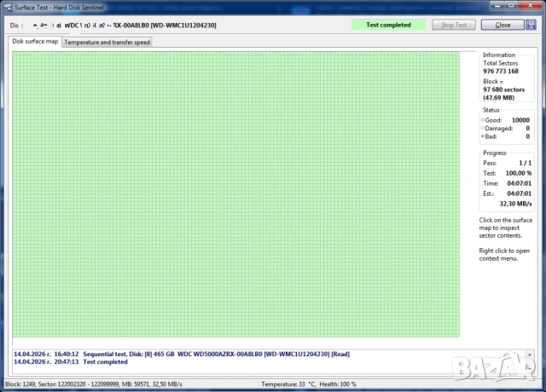The image size is (546, 392).
Task: Click the green Test completed status bar
Action: 388,25
